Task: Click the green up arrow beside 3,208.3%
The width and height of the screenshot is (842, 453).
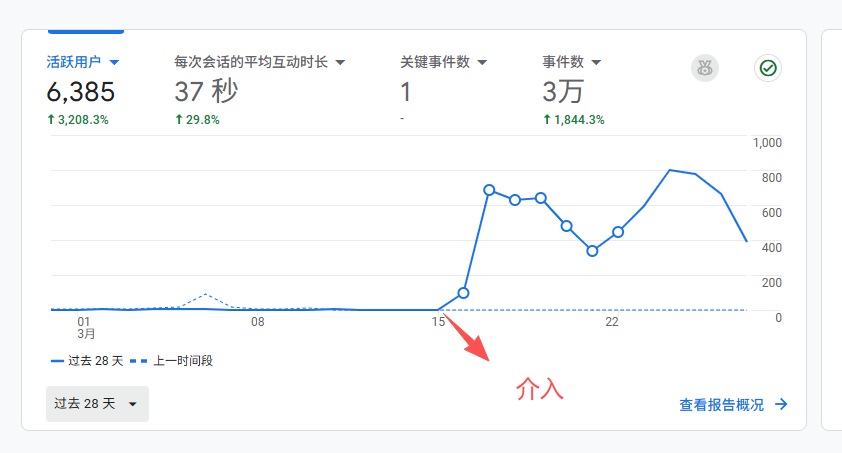Action: point(51,120)
